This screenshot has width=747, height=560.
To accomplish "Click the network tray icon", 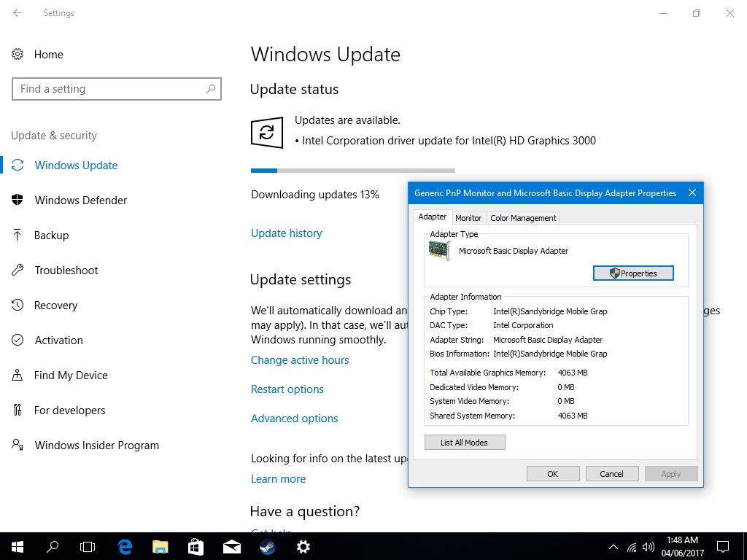I will pos(632,547).
